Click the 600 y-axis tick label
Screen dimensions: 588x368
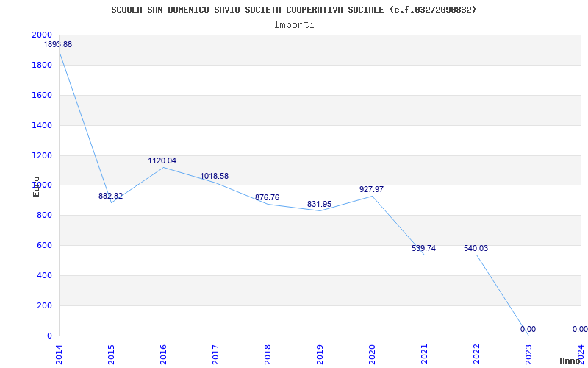pyautogui.click(x=44, y=246)
